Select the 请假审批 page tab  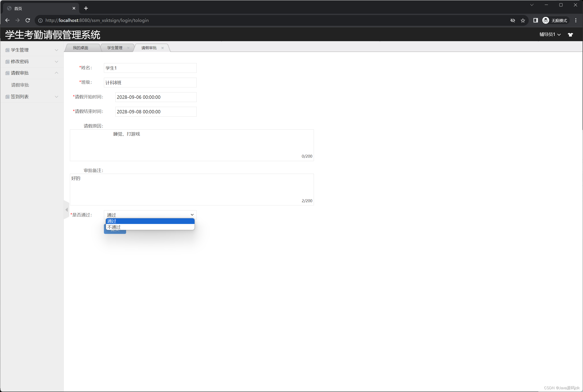tap(149, 48)
